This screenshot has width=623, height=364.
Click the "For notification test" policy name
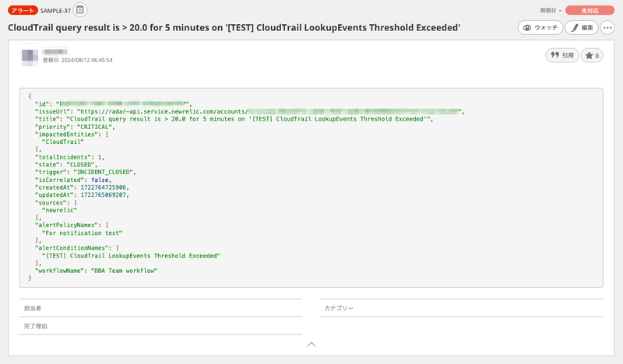pos(82,233)
